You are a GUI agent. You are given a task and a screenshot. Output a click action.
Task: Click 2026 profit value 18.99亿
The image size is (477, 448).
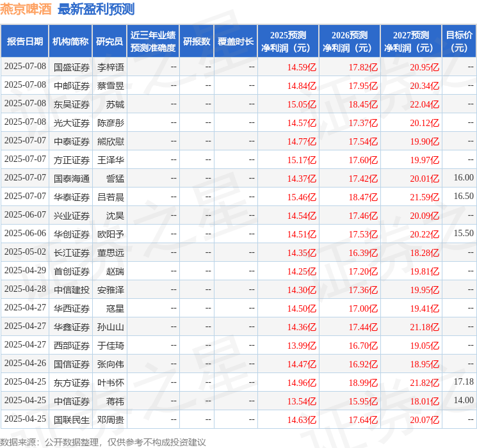point(363,383)
